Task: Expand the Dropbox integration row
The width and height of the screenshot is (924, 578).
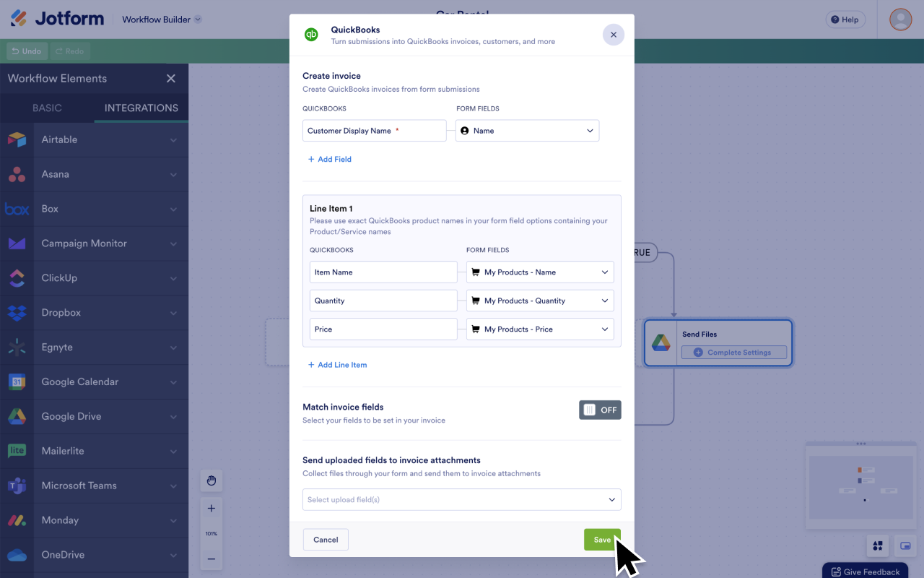Action: tap(173, 313)
